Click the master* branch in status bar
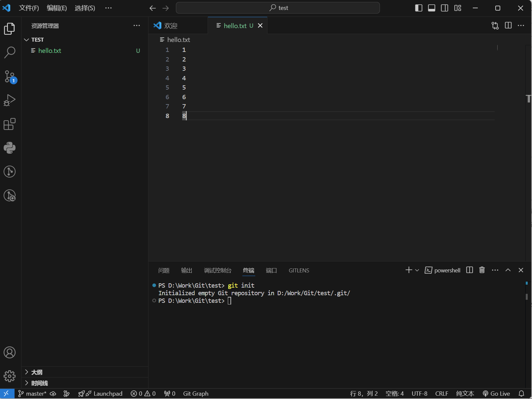532x399 pixels. tap(32, 393)
